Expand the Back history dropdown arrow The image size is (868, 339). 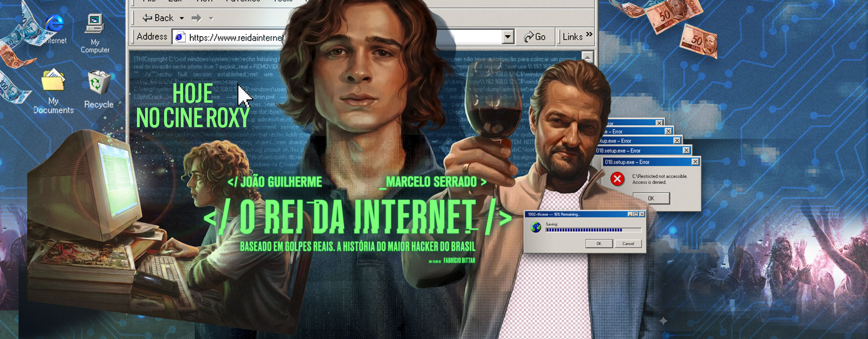pyautogui.click(x=182, y=19)
